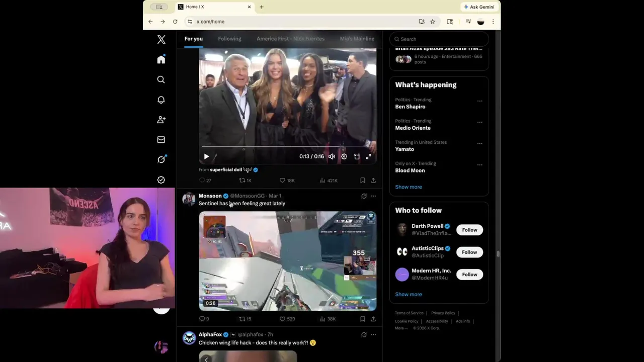Image resolution: width=644 pixels, height=362 pixels.
Task: Play the superficial doll video
Action: tap(206, 156)
